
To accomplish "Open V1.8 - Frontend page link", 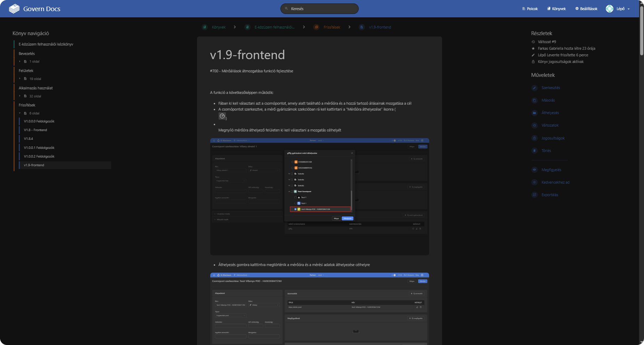I will tap(35, 130).
